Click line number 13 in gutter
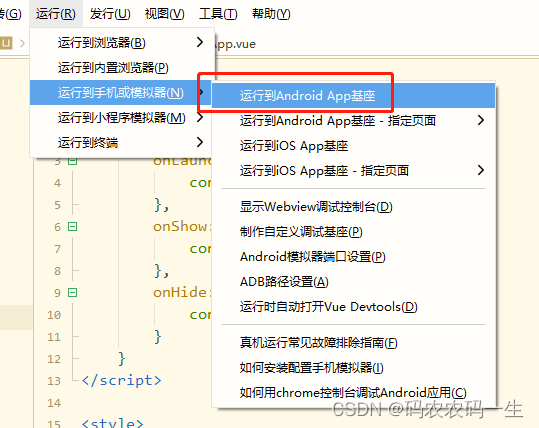 point(54,381)
